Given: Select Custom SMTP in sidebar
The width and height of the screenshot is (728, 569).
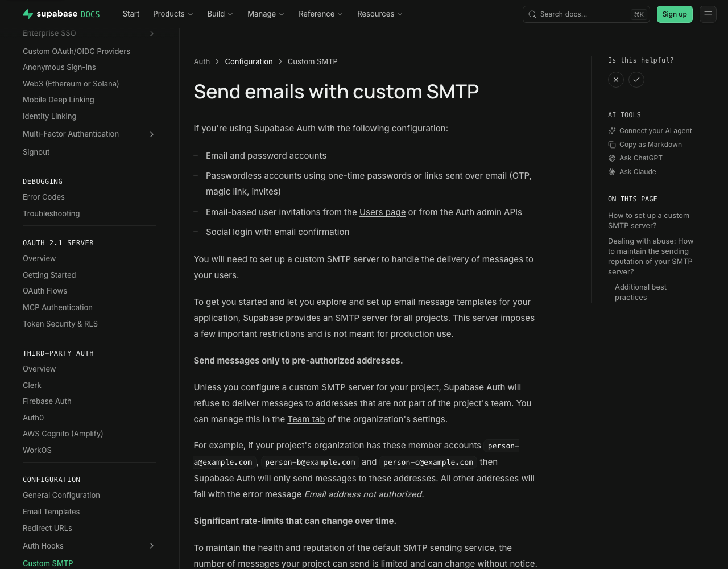Looking at the screenshot, I should 48,563.
